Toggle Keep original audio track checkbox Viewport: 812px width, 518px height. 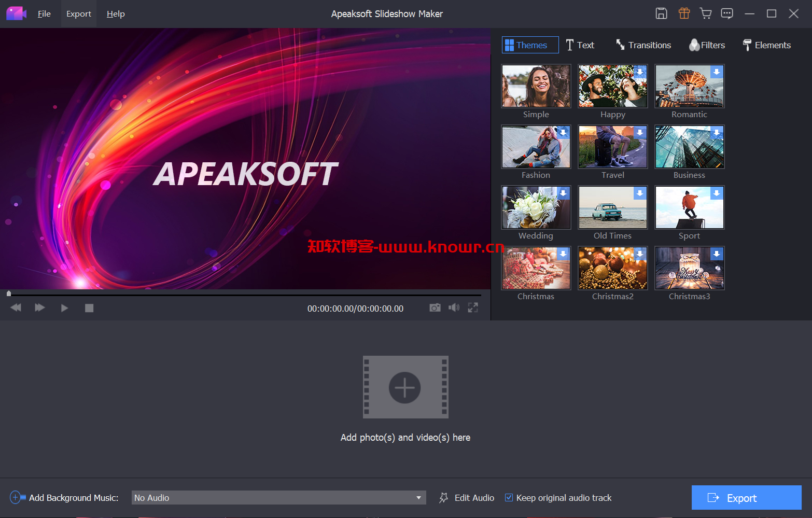(509, 497)
